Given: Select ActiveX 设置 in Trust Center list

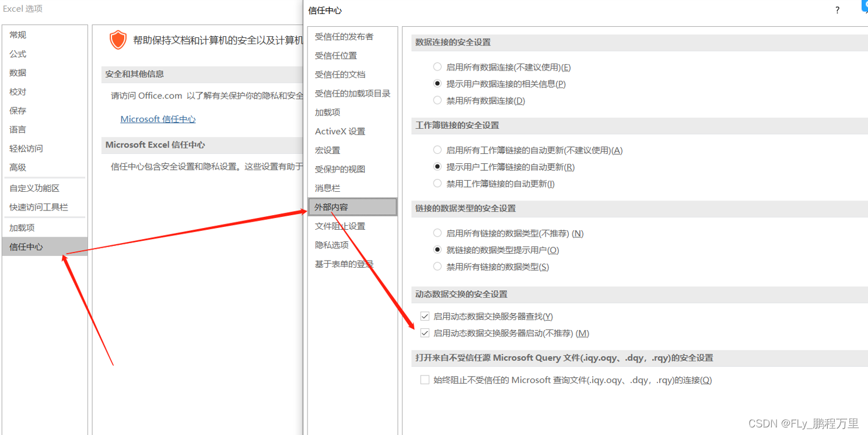Looking at the screenshot, I should (x=353, y=131).
